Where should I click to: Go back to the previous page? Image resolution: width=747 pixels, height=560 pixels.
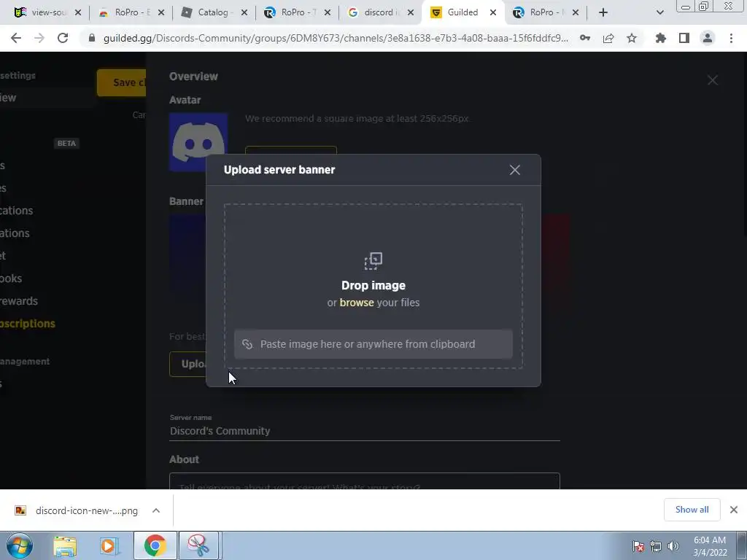point(16,38)
